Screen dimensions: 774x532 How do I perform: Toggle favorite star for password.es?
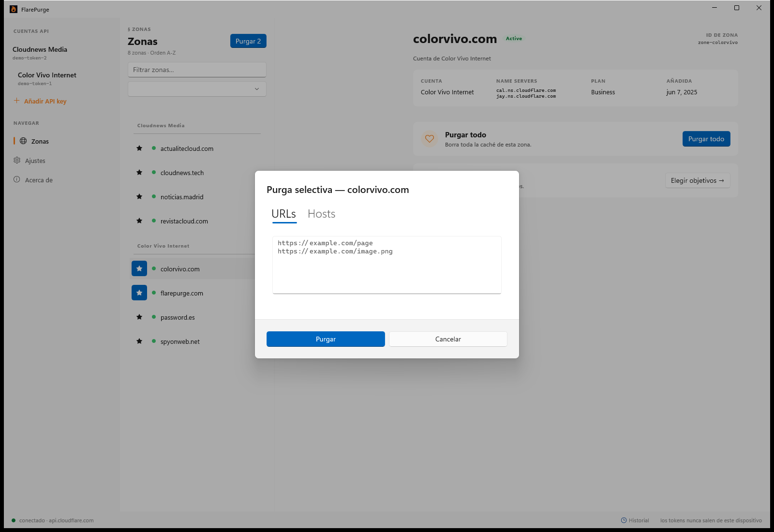(139, 317)
